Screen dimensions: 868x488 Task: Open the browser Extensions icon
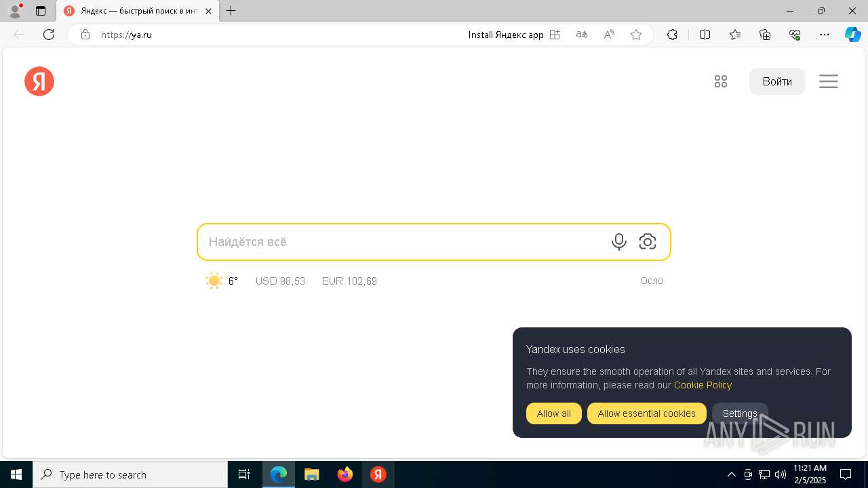tap(672, 35)
